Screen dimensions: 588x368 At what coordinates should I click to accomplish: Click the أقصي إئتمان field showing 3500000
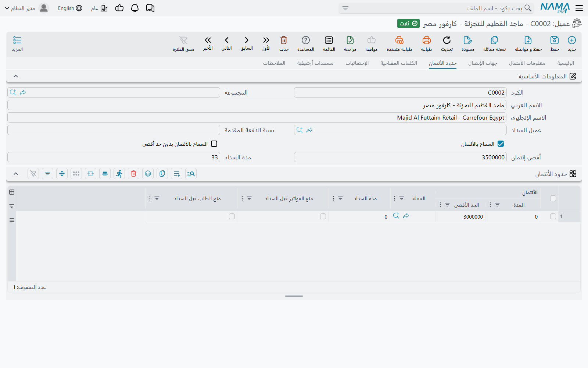[x=400, y=157]
